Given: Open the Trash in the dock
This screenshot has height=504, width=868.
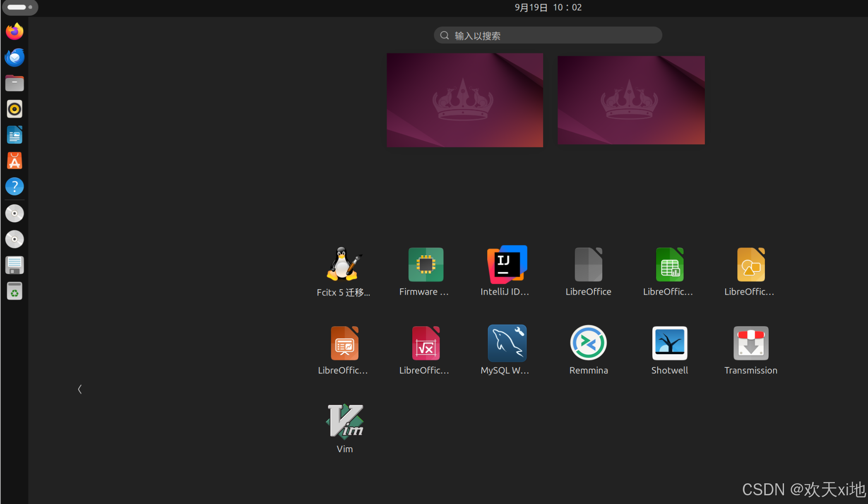Looking at the screenshot, I should [x=14, y=291].
